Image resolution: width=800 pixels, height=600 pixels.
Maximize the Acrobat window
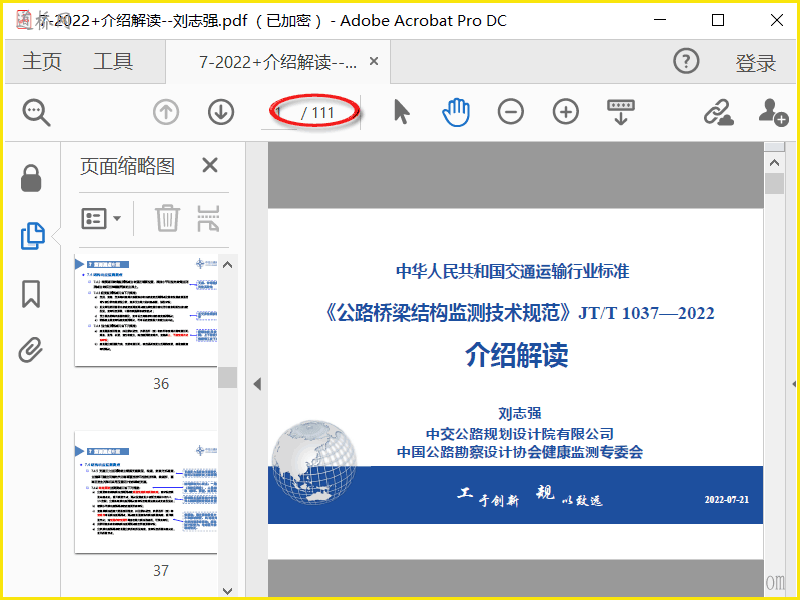718,20
